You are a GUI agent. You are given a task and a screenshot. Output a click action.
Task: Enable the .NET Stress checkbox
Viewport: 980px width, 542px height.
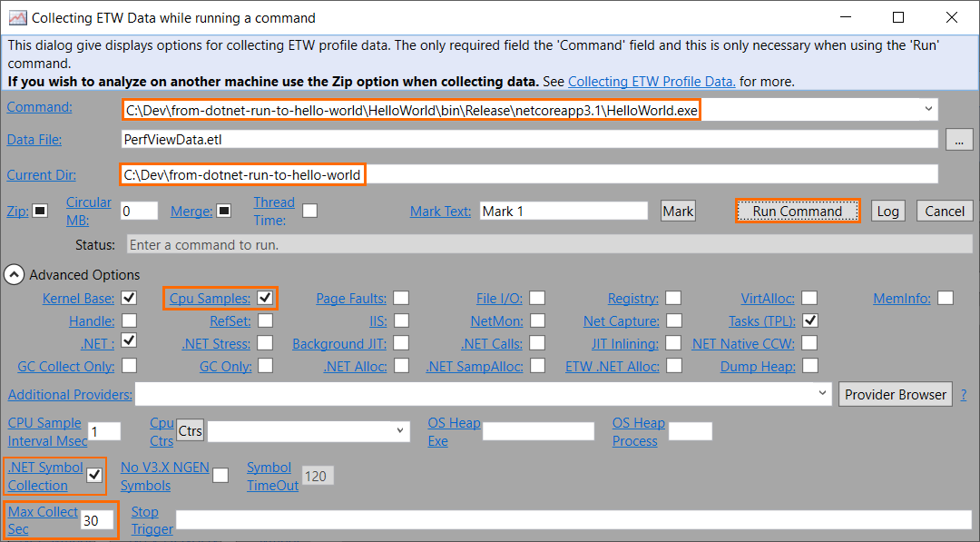pyautogui.click(x=265, y=343)
